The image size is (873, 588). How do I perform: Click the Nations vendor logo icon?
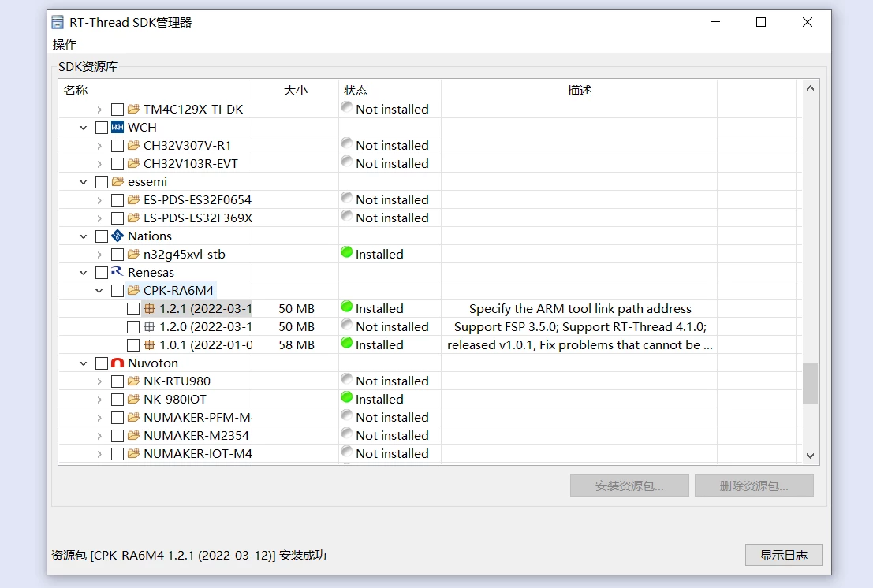coord(117,236)
